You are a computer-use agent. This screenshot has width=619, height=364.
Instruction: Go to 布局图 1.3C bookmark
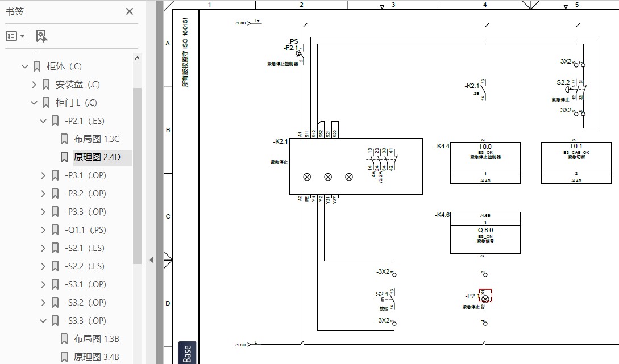tap(96, 139)
